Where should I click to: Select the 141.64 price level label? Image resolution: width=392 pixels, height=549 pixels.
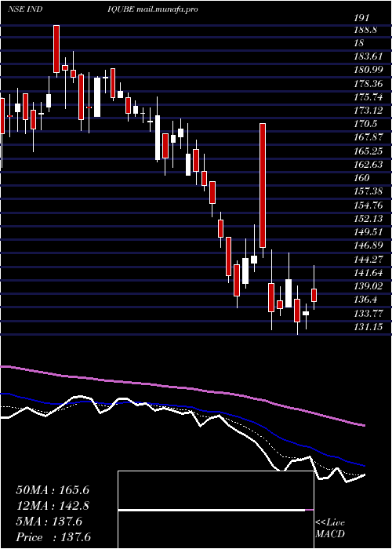pos(368,273)
